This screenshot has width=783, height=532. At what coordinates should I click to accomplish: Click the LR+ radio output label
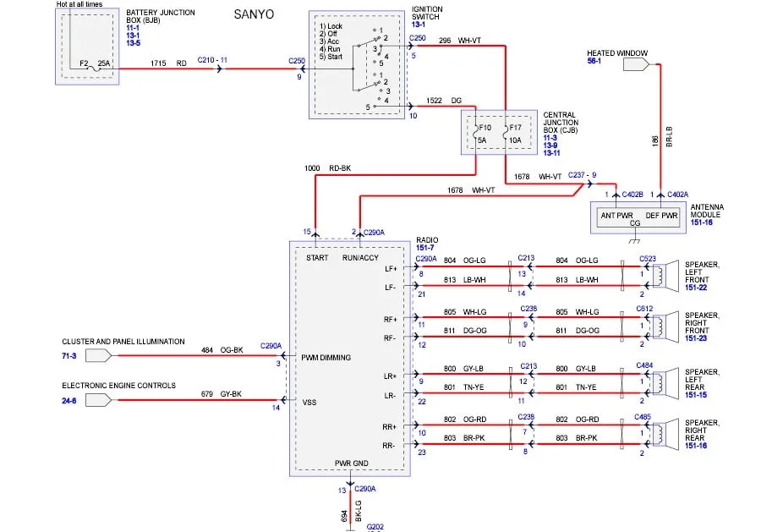pos(390,376)
